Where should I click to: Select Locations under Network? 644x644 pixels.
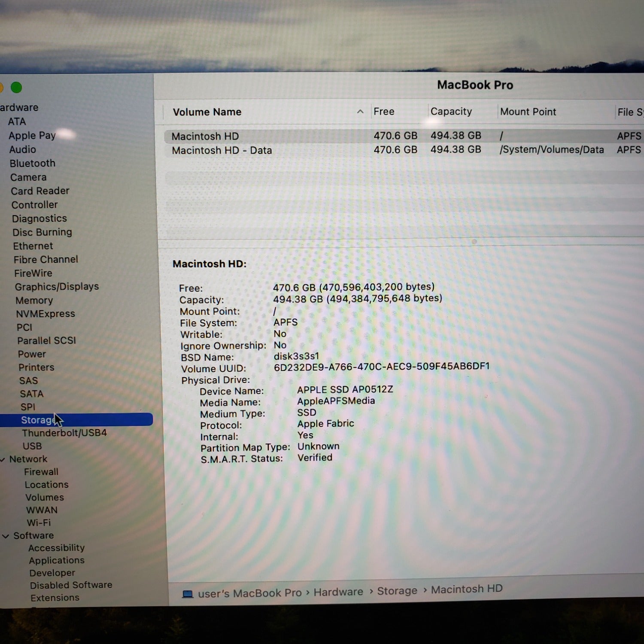[46, 485]
